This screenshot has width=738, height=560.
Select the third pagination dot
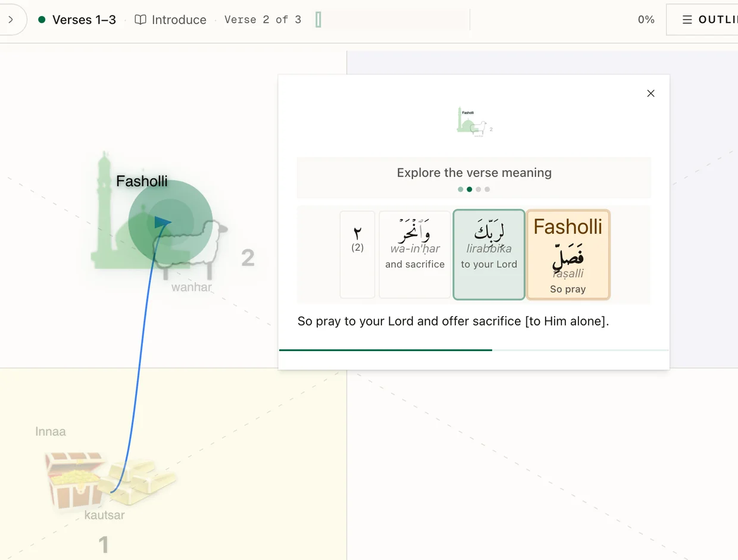tap(479, 189)
